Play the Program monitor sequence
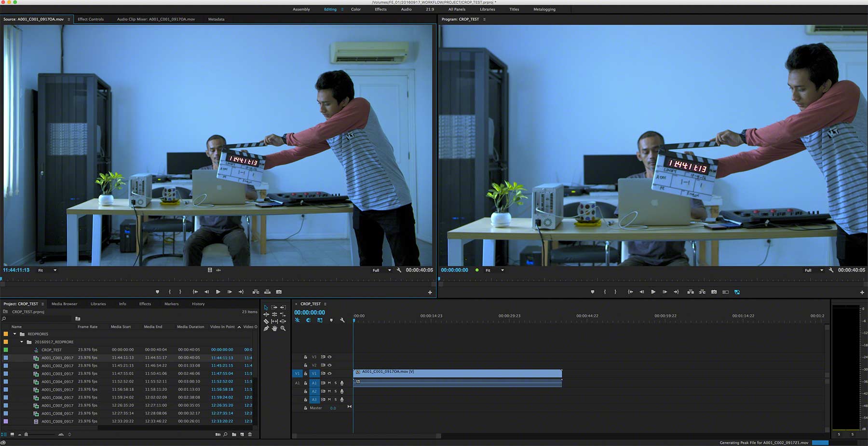 [653, 292]
